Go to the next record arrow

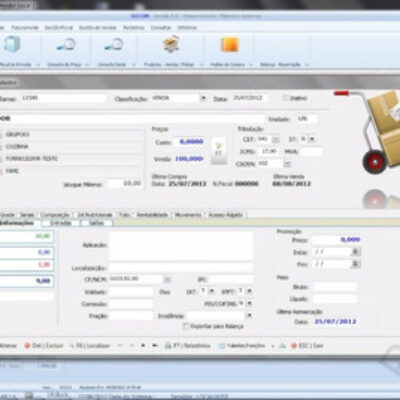pyautogui.click(x=143, y=346)
